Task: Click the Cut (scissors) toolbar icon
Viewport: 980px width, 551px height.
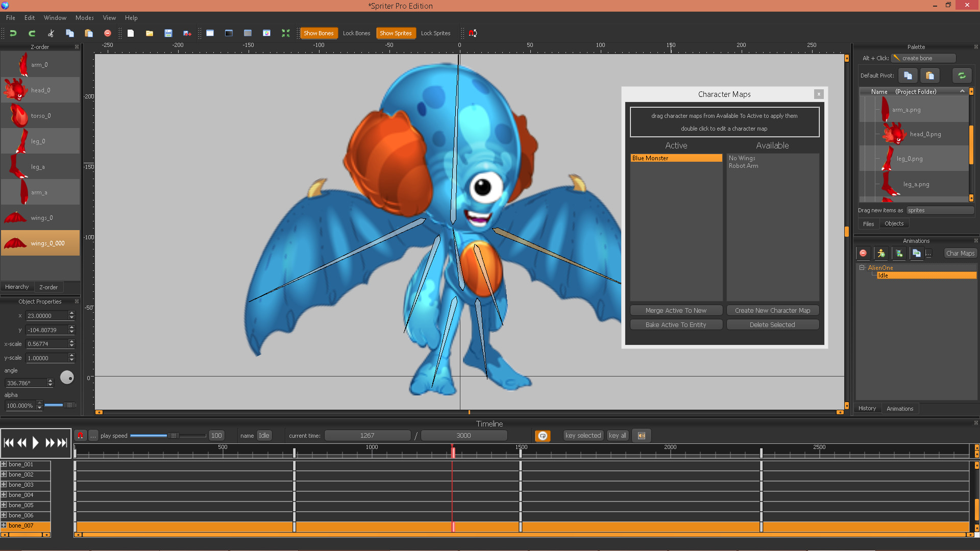Action: pos(51,33)
